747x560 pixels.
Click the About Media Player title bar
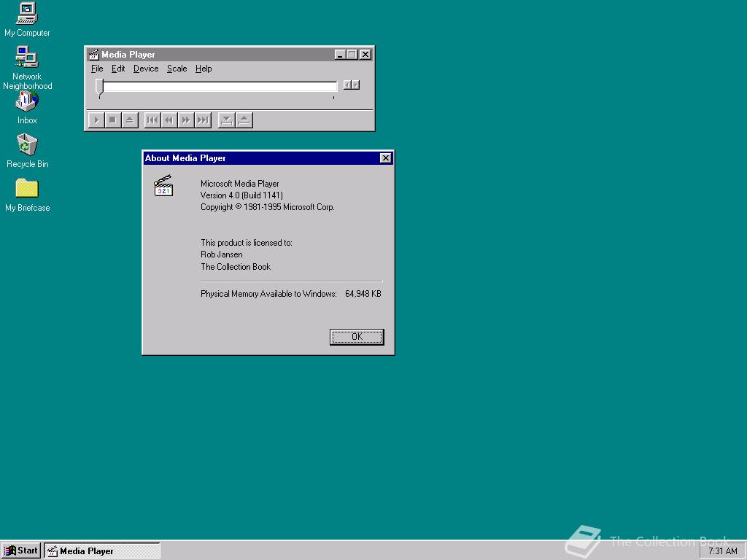tap(268, 158)
